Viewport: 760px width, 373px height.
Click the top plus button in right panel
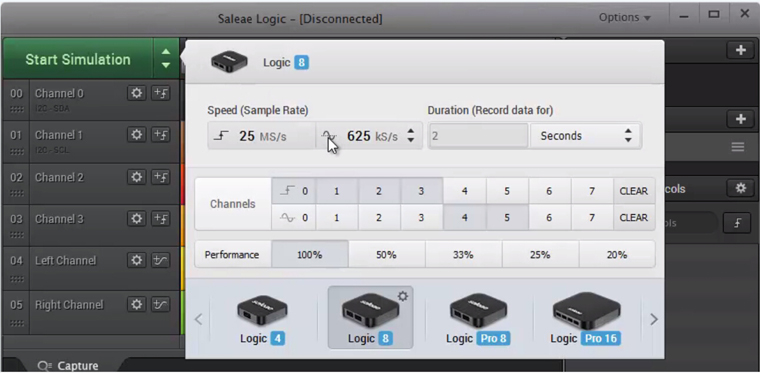(x=741, y=50)
